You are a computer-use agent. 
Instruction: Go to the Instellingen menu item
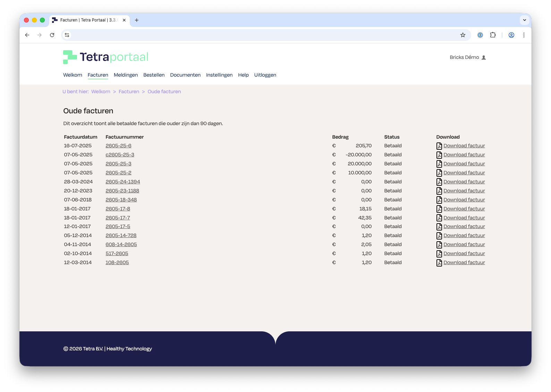tap(219, 75)
